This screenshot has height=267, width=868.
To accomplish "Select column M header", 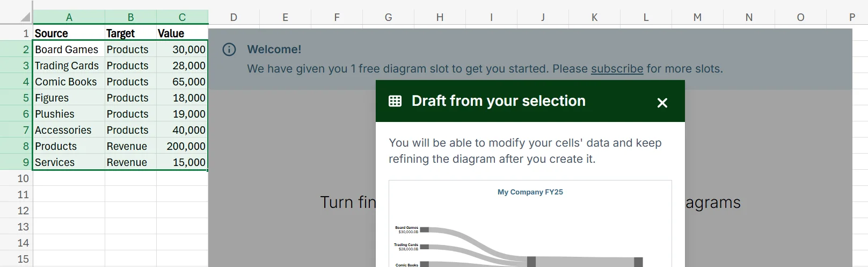I will [697, 17].
